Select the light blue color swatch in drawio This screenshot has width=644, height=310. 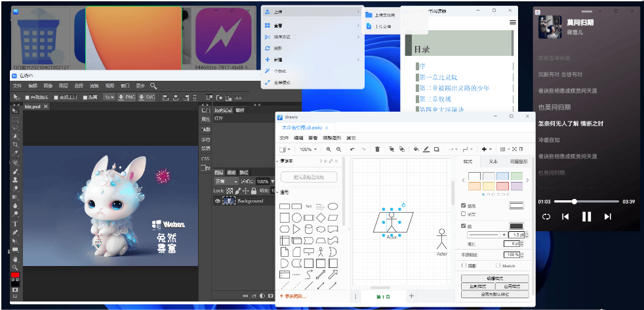(502, 176)
